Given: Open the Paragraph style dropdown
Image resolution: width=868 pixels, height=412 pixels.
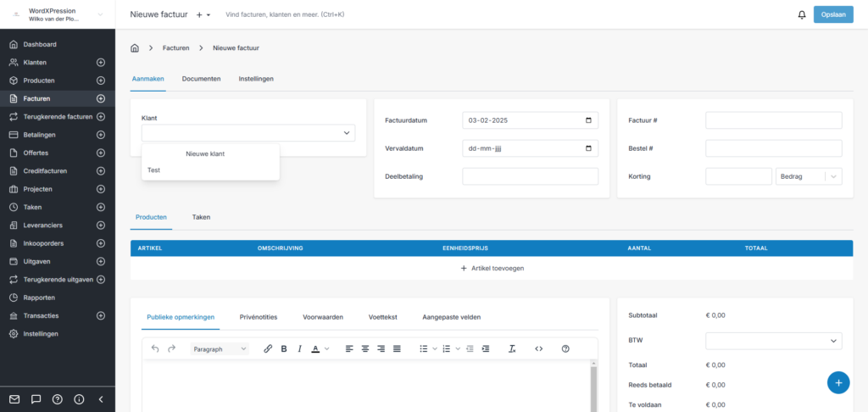Looking at the screenshot, I should [220, 349].
